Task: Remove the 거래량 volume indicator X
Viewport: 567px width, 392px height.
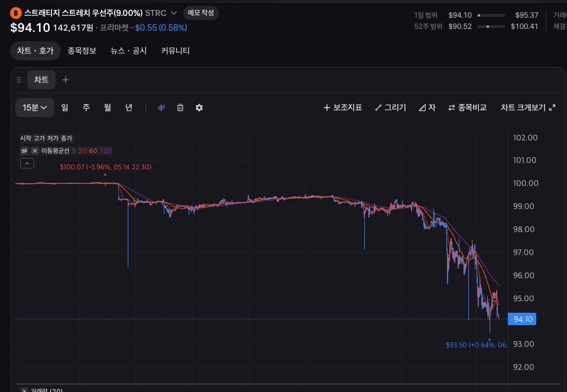Action: point(24,390)
